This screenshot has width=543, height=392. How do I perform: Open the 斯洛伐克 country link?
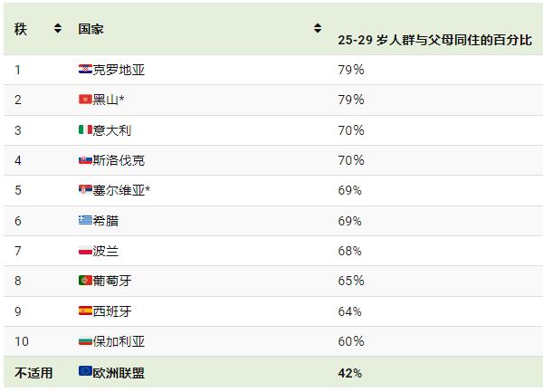[119, 160]
